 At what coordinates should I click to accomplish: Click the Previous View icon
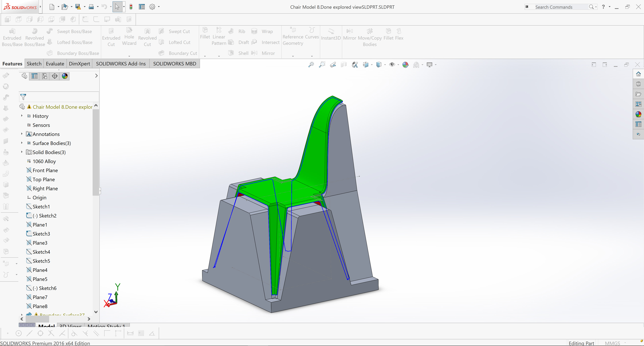pyautogui.click(x=333, y=65)
